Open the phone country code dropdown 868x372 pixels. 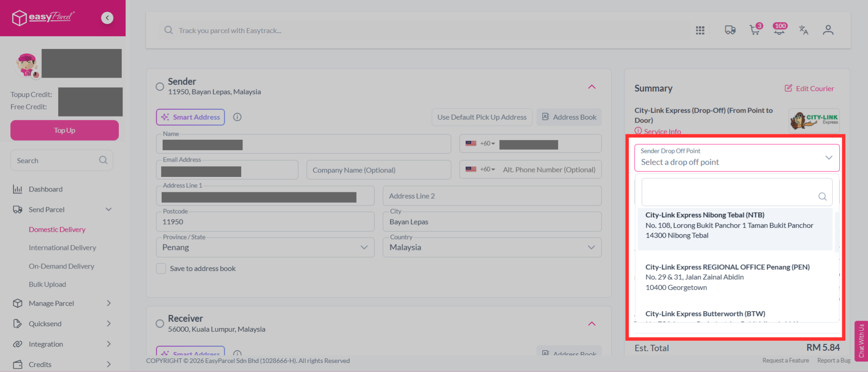pos(481,143)
